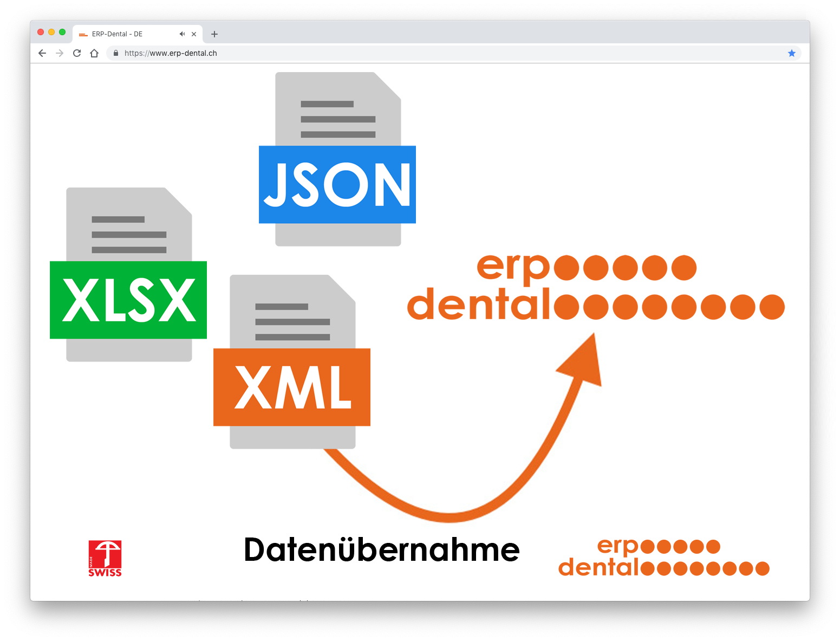This screenshot has width=840, height=641.
Task: Click the JSON file format icon
Action: point(337,185)
